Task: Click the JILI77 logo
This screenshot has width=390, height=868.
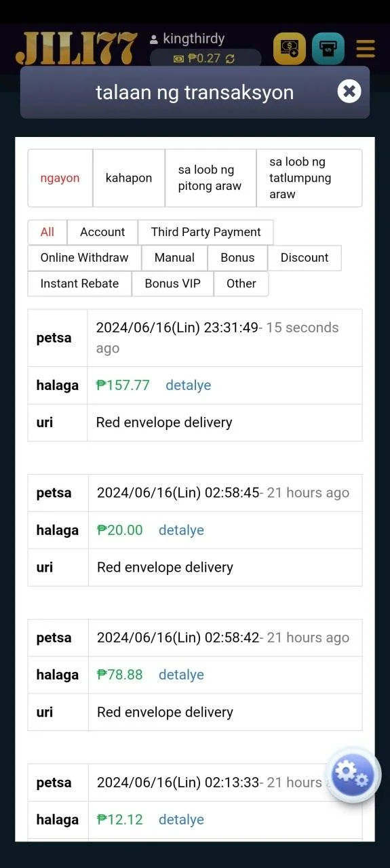Action: point(77,49)
